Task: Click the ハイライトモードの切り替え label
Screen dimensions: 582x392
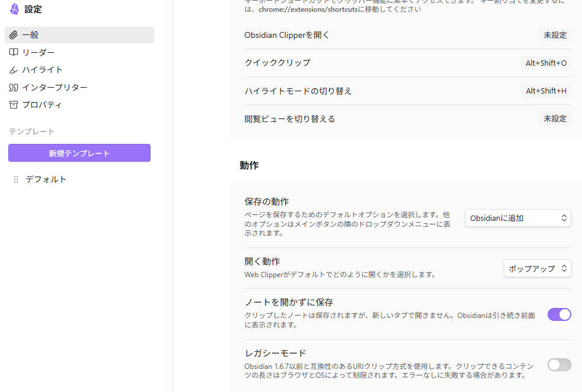Action: tap(298, 91)
